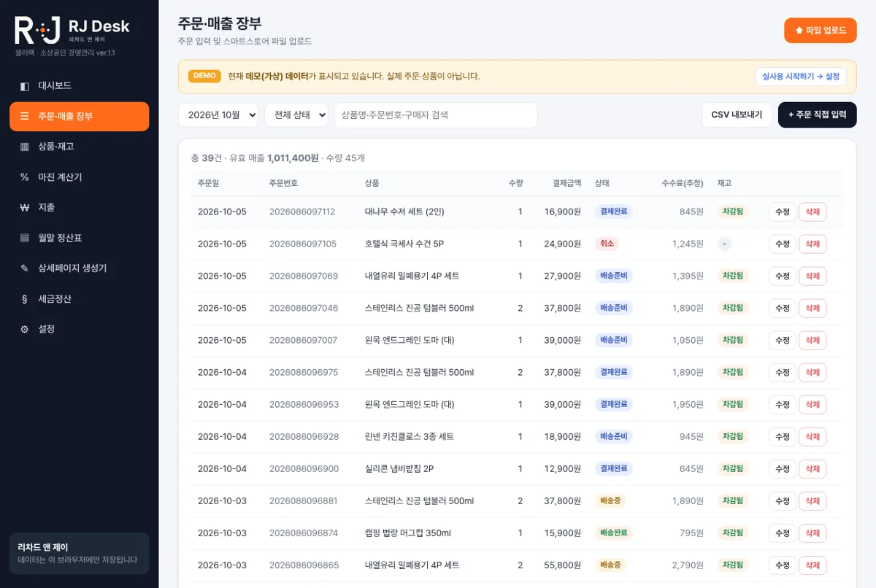Click the 원목 엔드그레인 도마 (대) on 2026086096953
Viewport: 876px width, 588px height.
[410, 404]
